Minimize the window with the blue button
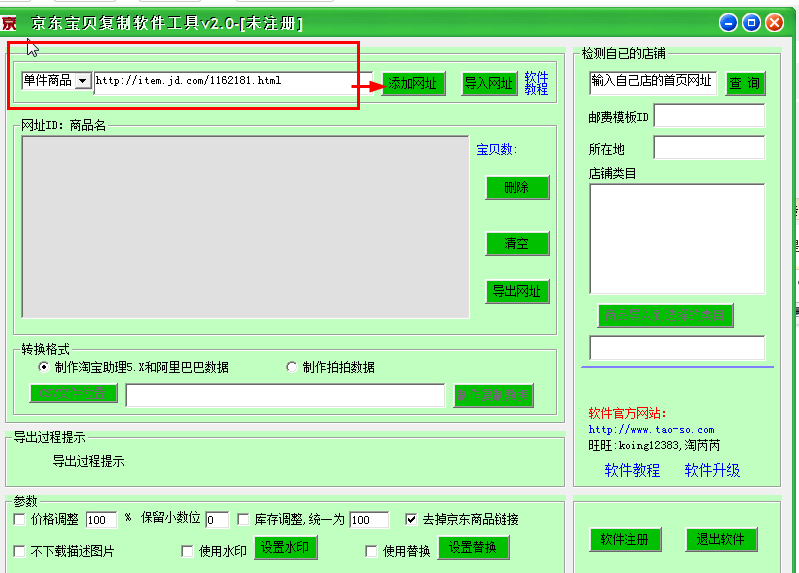The height and width of the screenshot is (573, 799). 728,23
